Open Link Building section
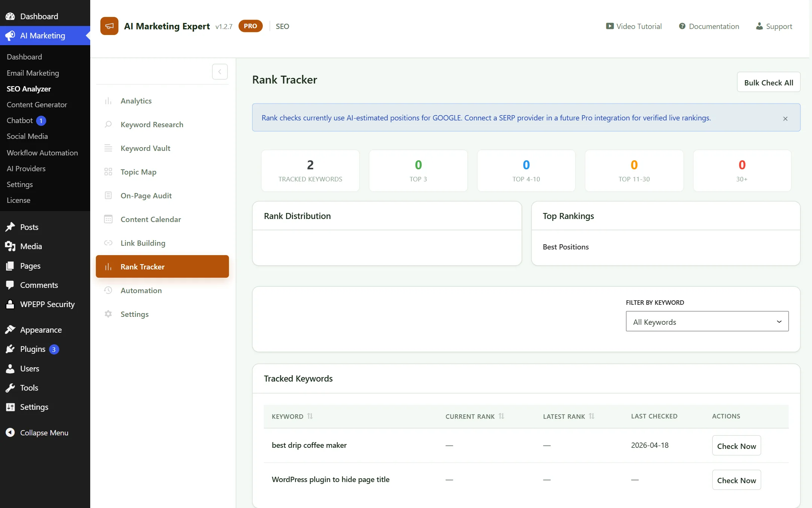This screenshot has width=812, height=508. (162, 243)
